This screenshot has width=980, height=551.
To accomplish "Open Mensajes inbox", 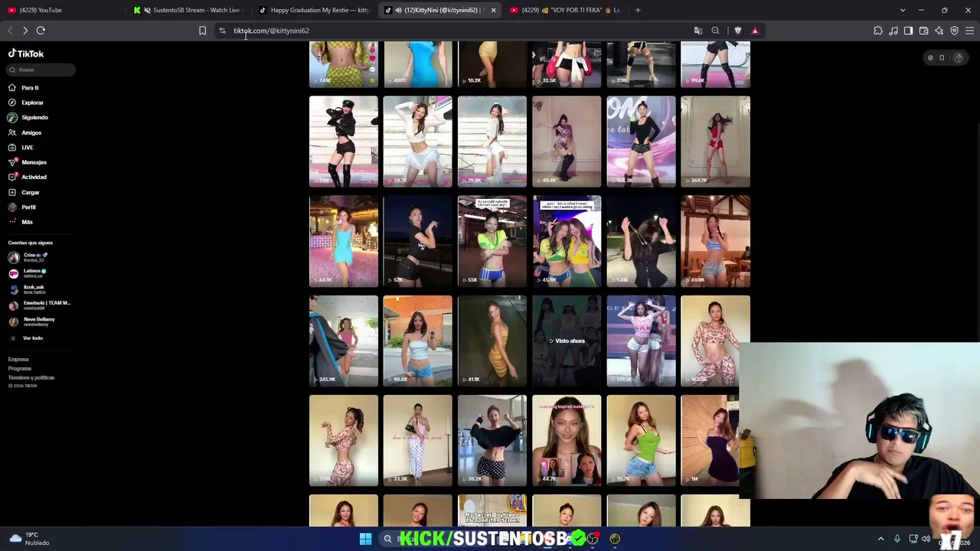I will point(34,162).
